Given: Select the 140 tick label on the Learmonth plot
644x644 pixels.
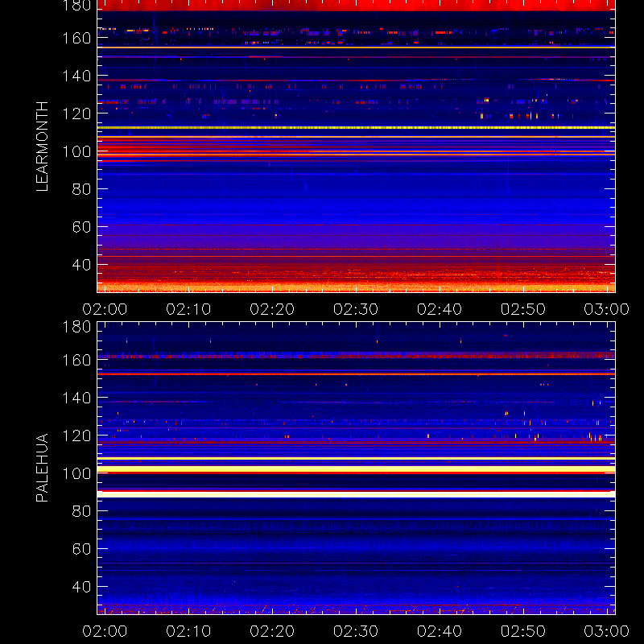Looking at the screenshot, I should (76, 76).
